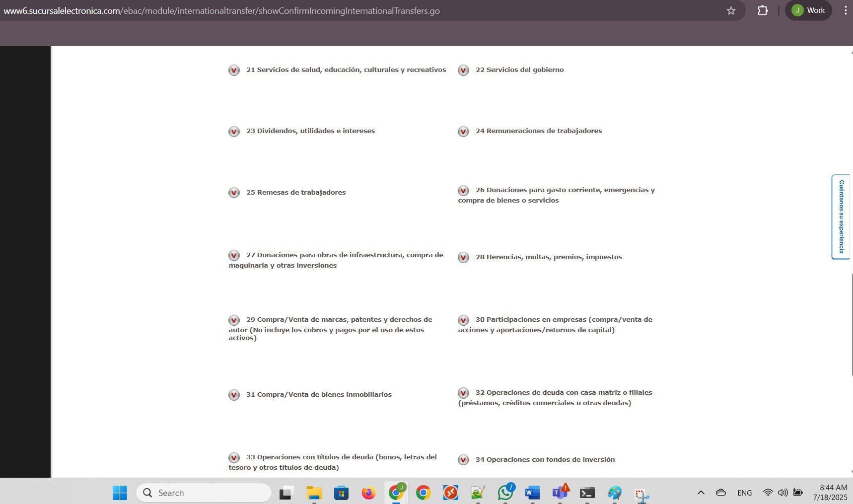This screenshot has height=504, width=853.
Task: Open the plain Chrome taskbar icon
Action: point(423,493)
